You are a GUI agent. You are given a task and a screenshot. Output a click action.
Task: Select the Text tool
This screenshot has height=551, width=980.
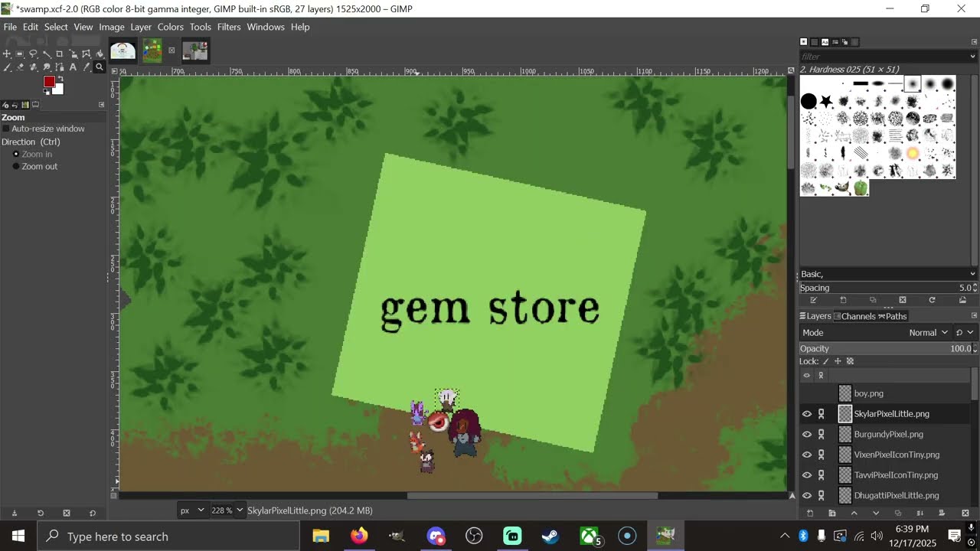point(73,67)
